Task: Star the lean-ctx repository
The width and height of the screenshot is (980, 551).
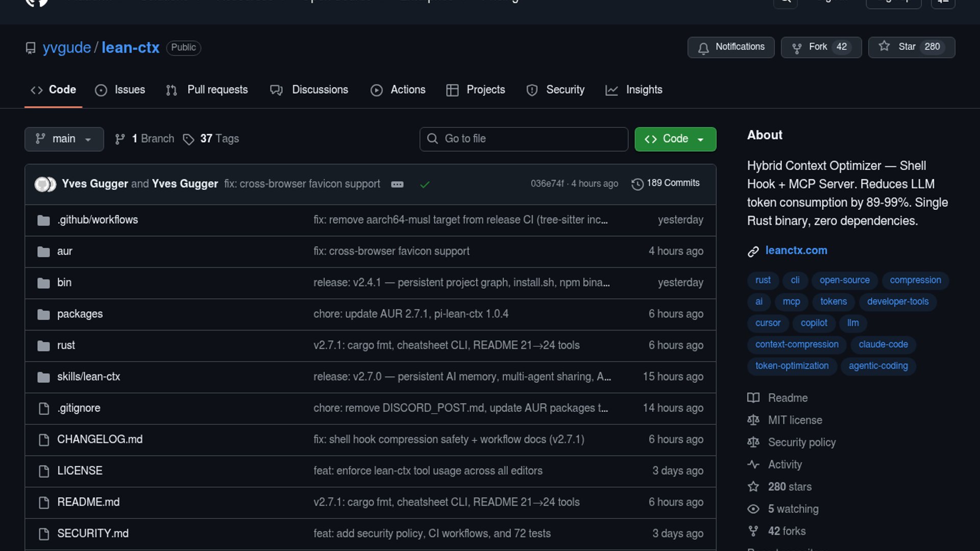Action: (911, 47)
